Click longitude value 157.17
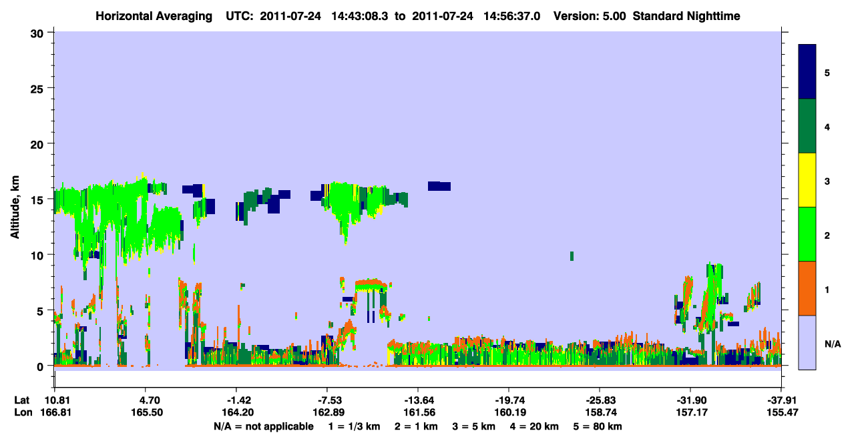Viewport: 868px width, 445px height. point(693,413)
